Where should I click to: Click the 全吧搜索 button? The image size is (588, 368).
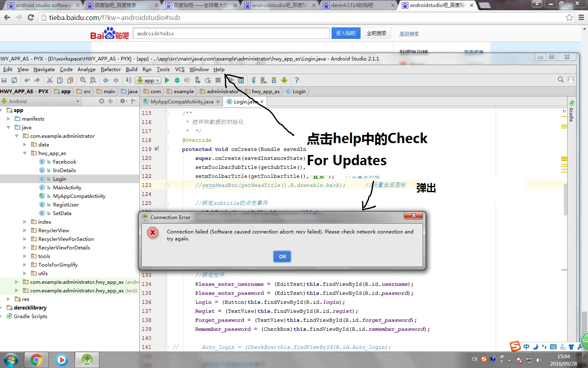[376, 33]
